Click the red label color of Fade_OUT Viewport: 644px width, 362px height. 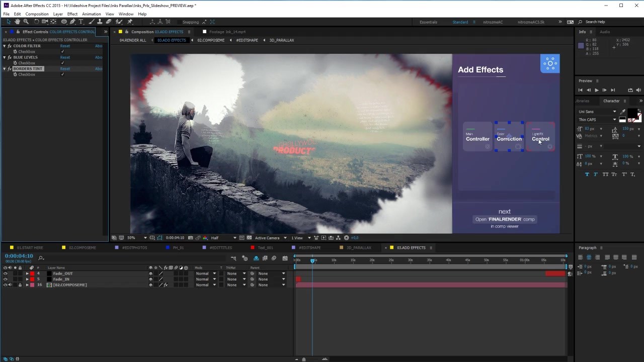click(32, 274)
